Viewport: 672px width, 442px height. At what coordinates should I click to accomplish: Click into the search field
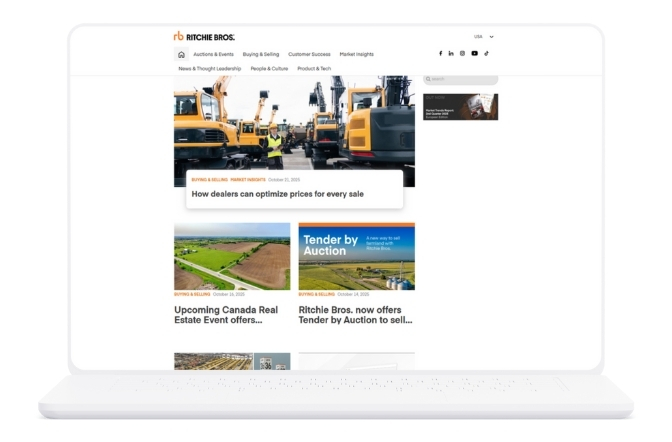461,80
